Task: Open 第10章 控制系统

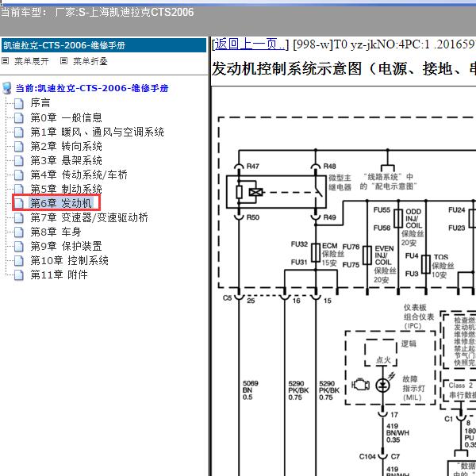Action: click(70, 260)
